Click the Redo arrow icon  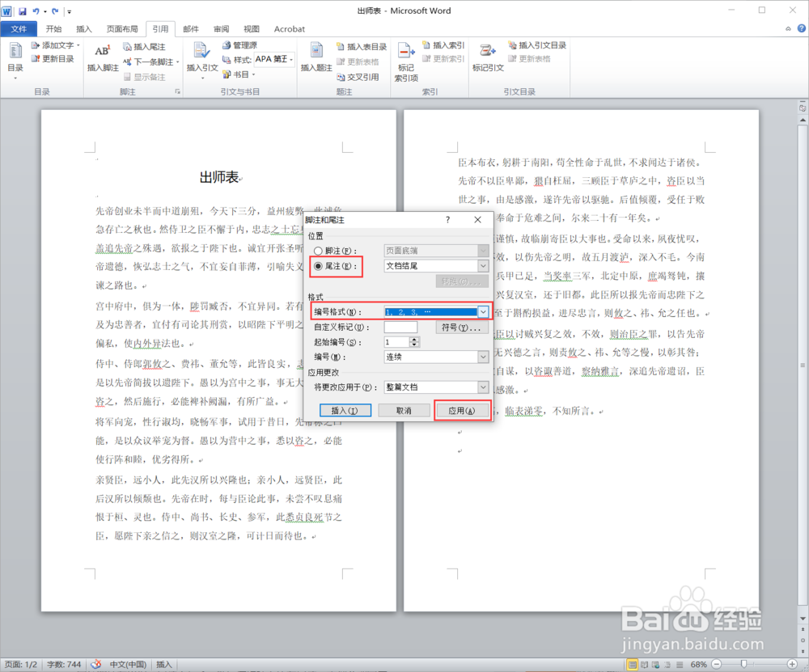pyautogui.click(x=55, y=11)
